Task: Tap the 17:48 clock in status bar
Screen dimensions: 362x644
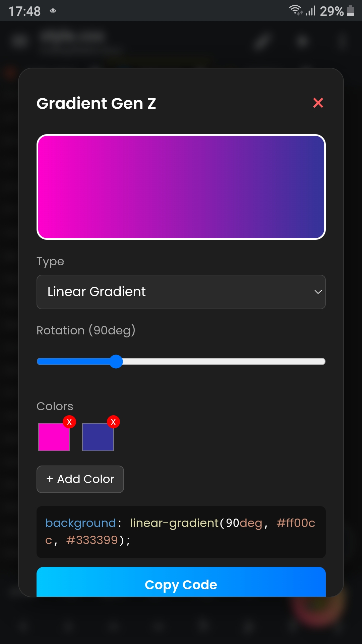Action: [24, 11]
